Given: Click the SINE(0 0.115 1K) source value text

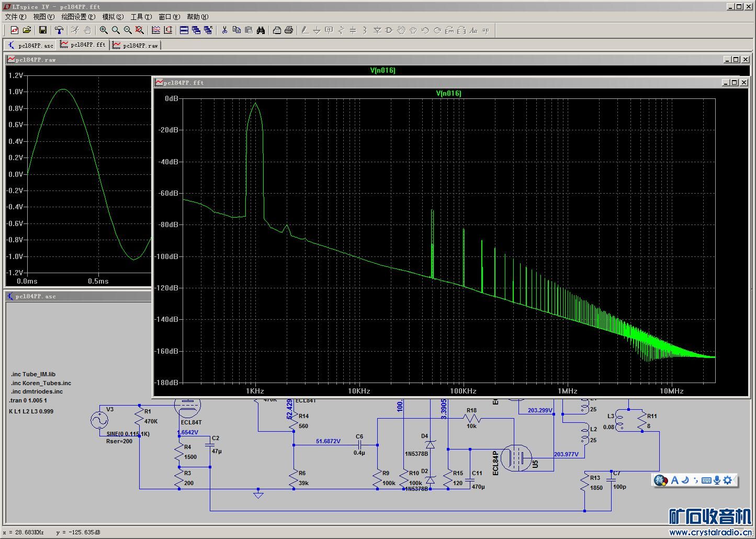Looking at the screenshot, I should (128, 434).
